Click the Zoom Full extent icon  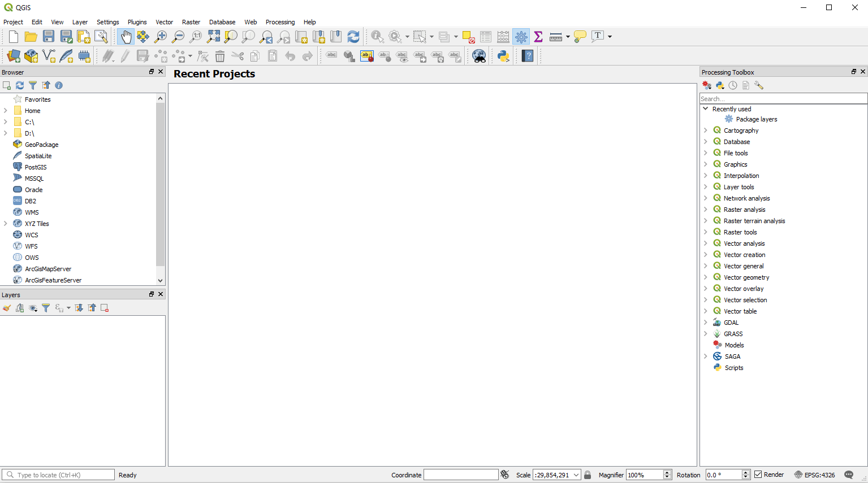(213, 37)
